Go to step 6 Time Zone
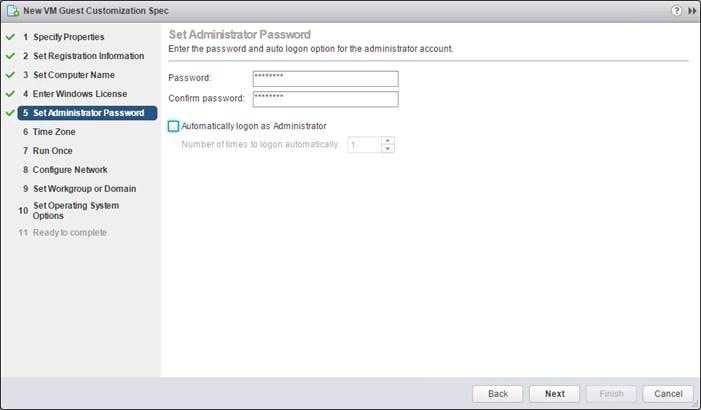This screenshot has width=701, height=410. (x=49, y=132)
